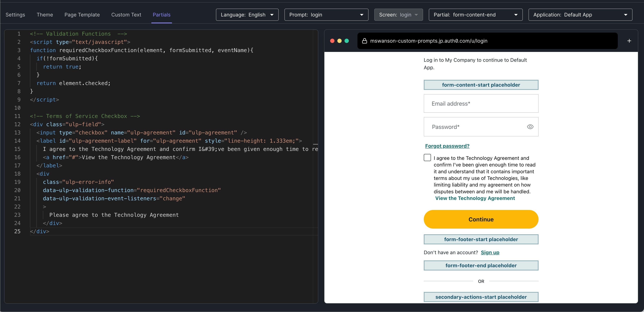Image resolution: width=644 pixels, height=312 pixels.
Task: Click the yellow window dot in preview
Action: coord(339,41)
